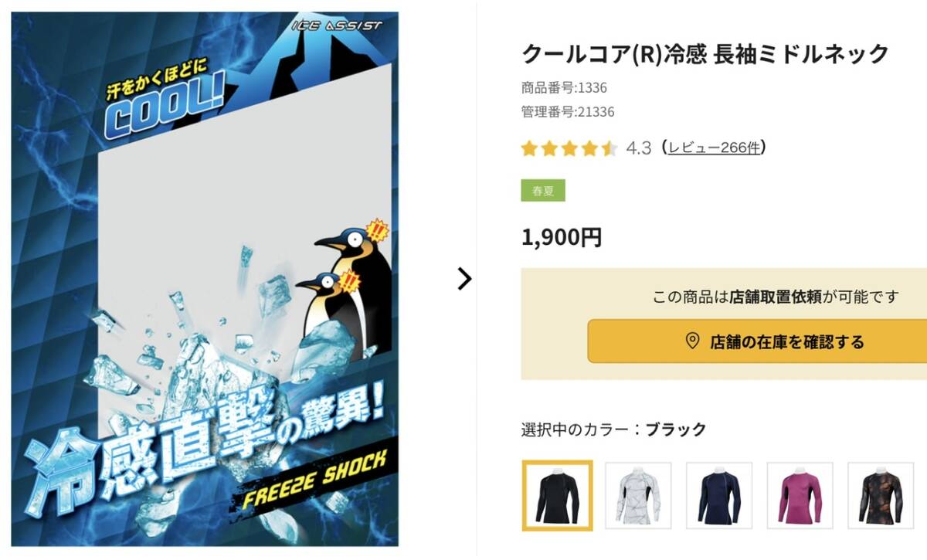The image size is (927, 560).
Task: Click the map pin icon on stock button
Action: (692, 341)
